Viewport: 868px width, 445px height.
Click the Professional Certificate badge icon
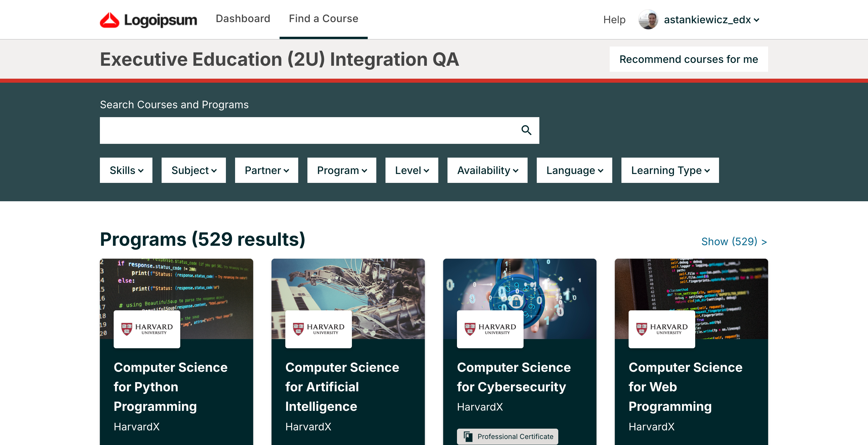point(468,437)
